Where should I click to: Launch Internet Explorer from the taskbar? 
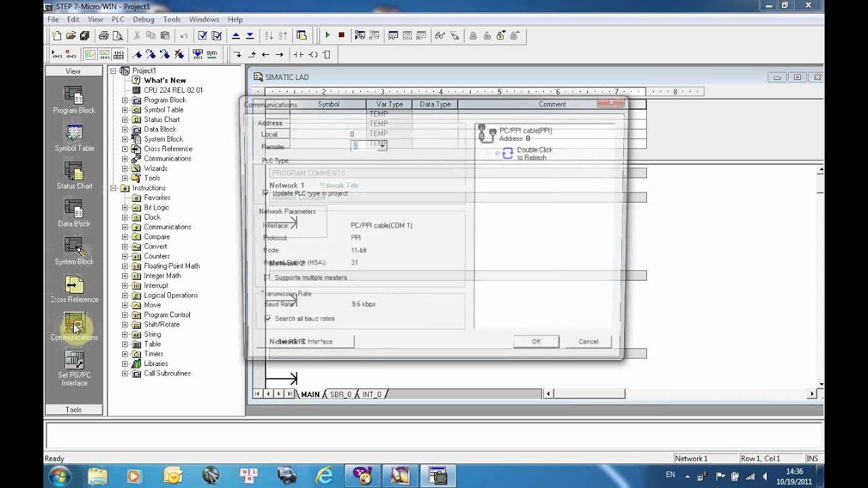[325, 475]
